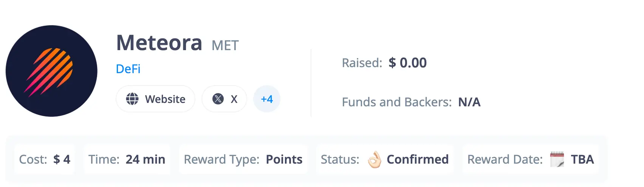
Task: Click the Meteora project title
Action: [159, 43]
